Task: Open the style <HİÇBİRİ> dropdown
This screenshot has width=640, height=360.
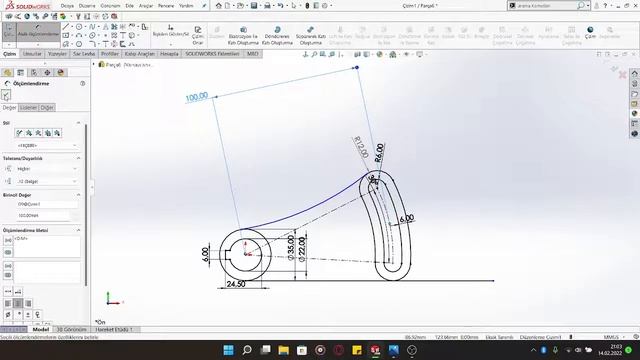Action: coord(47,145)
